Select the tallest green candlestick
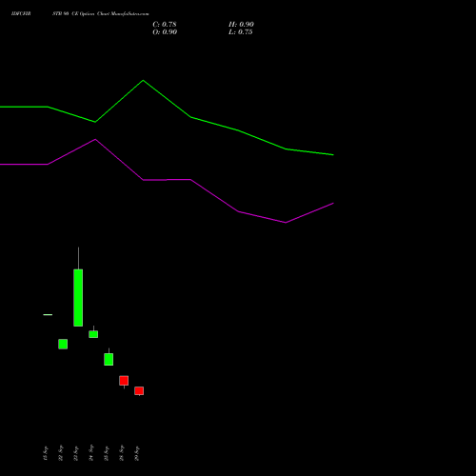476x476 pixels. click(78, 297)
